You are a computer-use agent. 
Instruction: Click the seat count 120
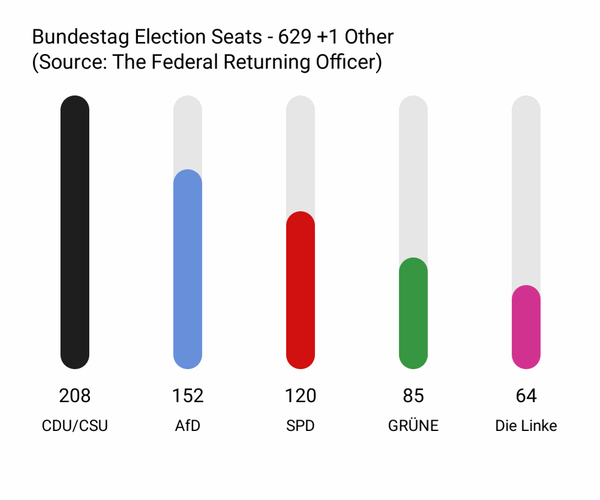coord(301,395)
